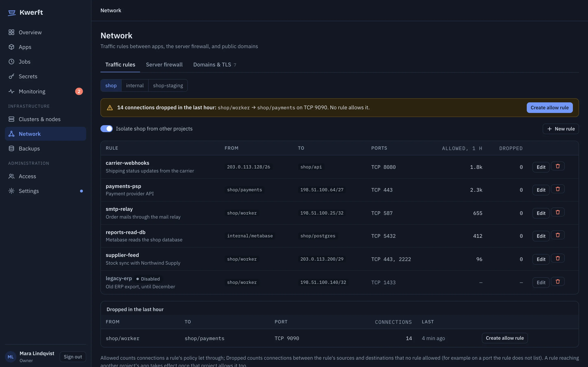Open the Domains & TLS tab

pyautogui.click(x=215, y=65)
